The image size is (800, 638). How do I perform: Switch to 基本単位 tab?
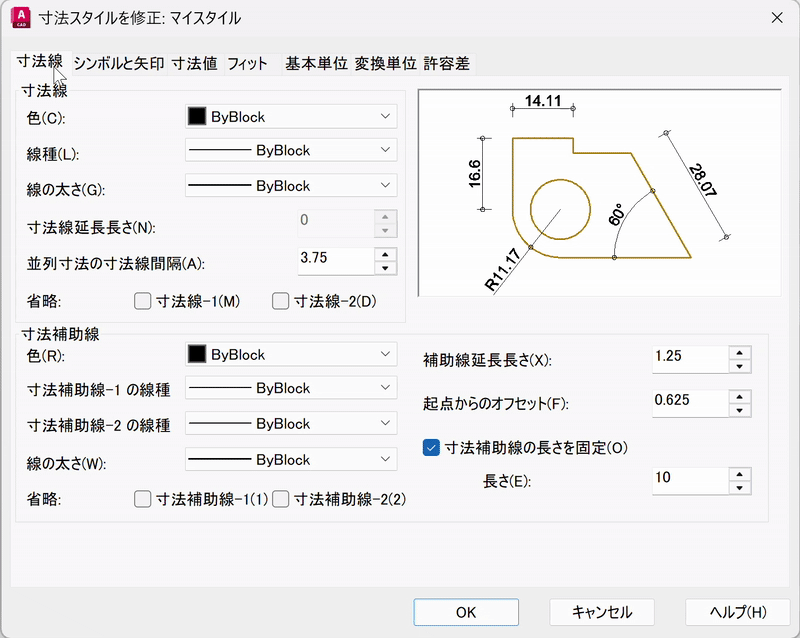pos(316,63)
